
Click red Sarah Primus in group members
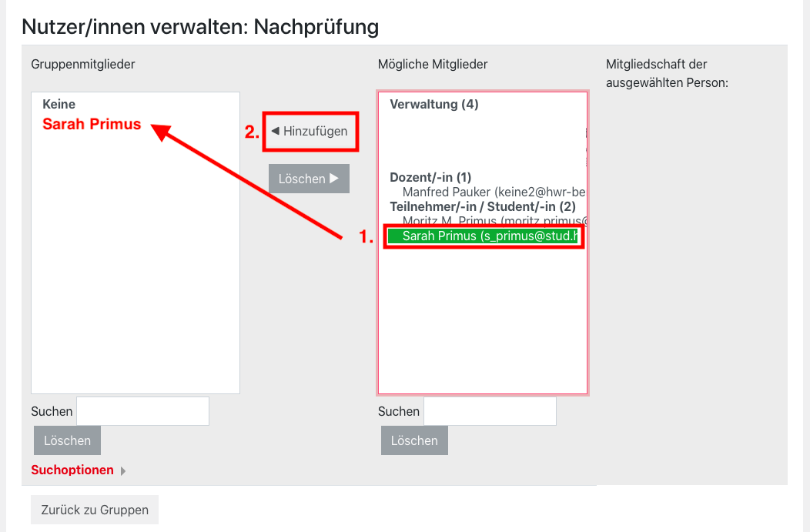point(92,124)
